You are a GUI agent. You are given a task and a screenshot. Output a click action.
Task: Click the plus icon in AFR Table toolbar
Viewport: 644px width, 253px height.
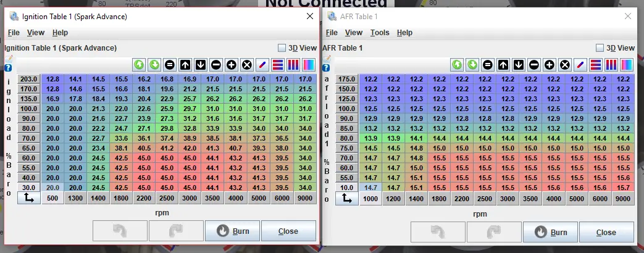pos(549,65)
